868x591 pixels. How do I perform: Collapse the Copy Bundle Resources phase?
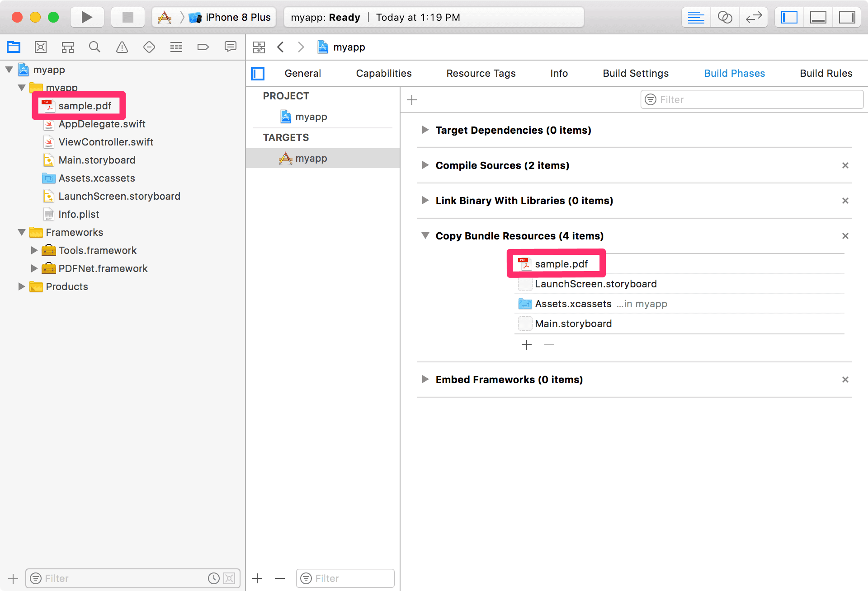coord(425,236)
